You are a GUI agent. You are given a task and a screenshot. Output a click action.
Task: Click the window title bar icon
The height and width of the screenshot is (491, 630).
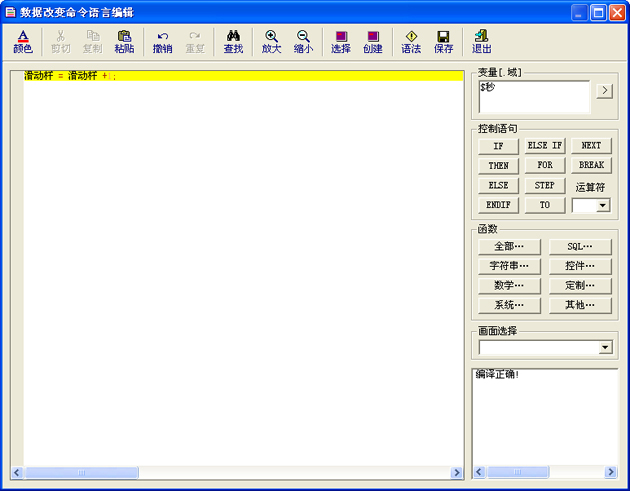[x=10, y=12]
